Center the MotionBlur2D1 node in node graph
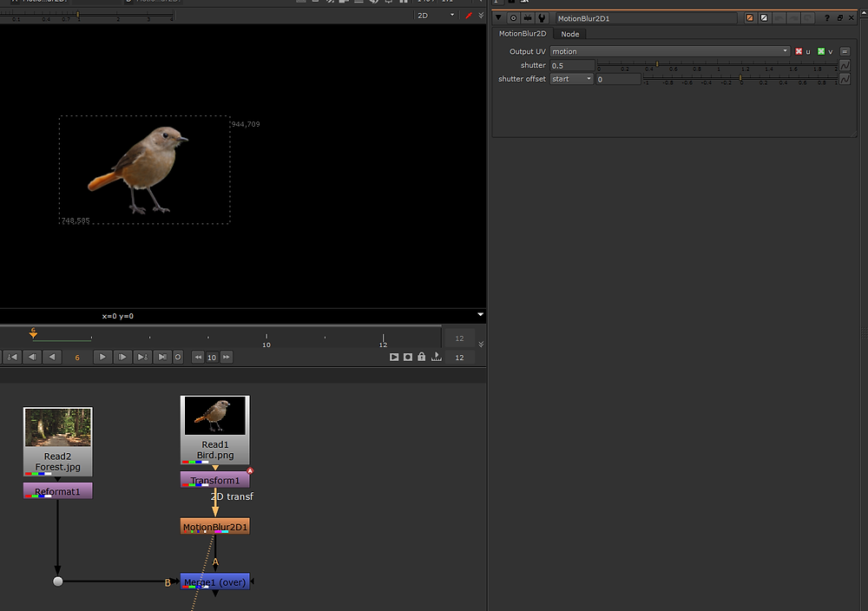868x611 pixels. click(x=513, y=17)
